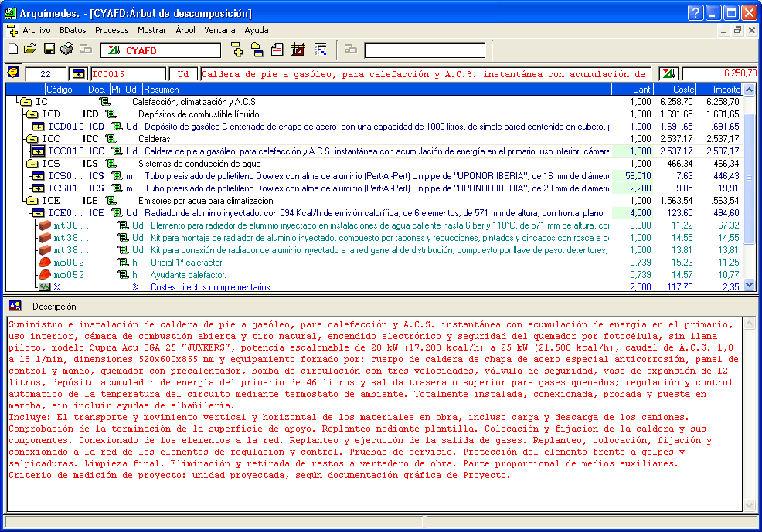Click red helmet icon of mo052
The height and width of the screenshot is (532, 762).
point(45,275)
